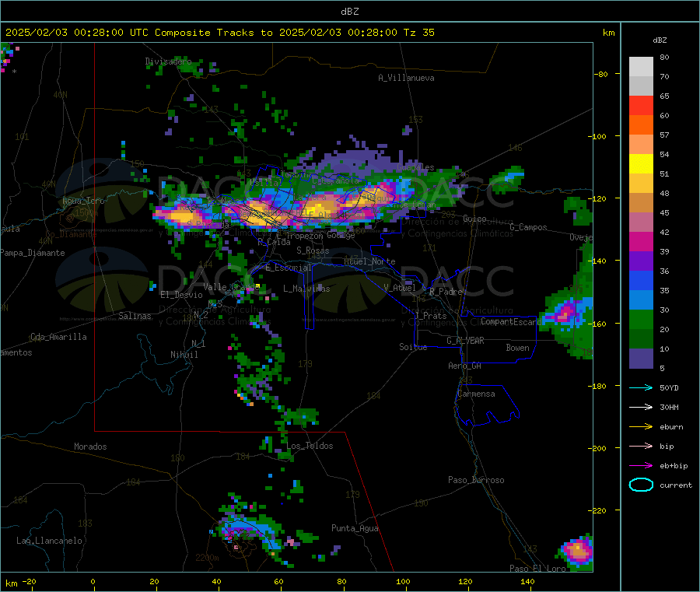Click the 'Lag.Llancanelo' map label
The width and height of the screenshot is (700, 592).
(49, 541)
